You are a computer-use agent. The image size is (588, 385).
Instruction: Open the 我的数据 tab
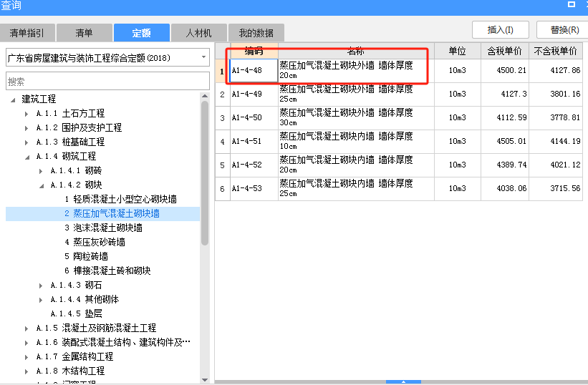coord(256,33)
